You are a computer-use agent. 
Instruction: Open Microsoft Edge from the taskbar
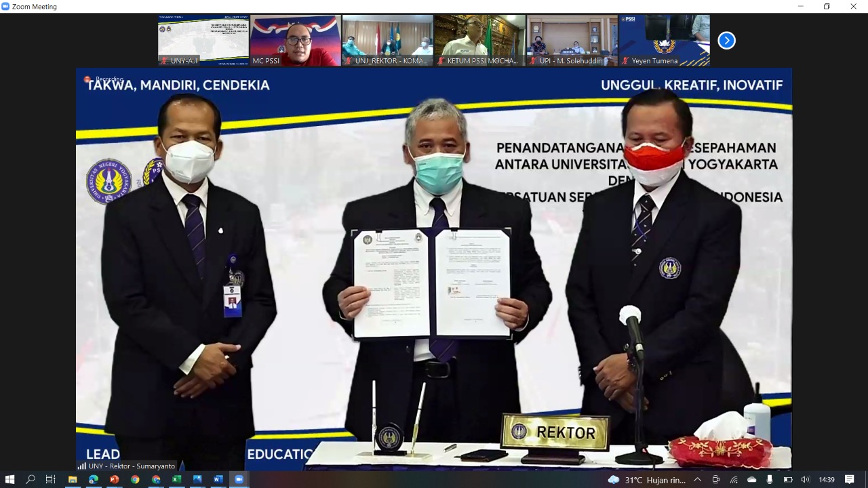[x=94, y=479]
